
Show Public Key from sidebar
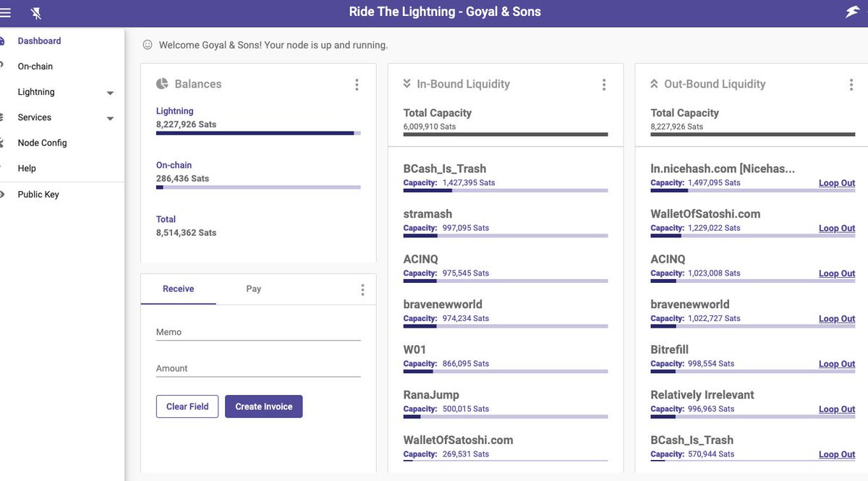[x=38, y=194]
